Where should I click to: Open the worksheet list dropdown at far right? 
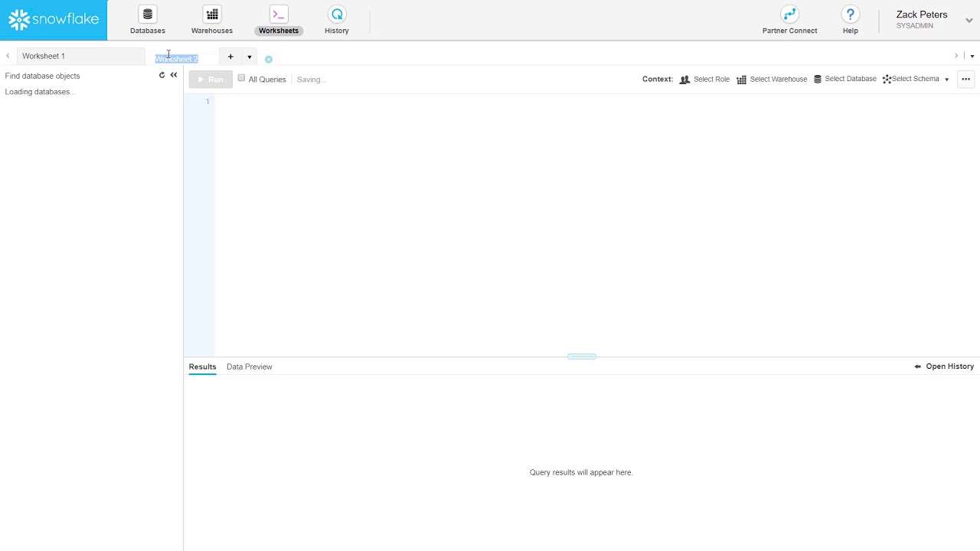tap(972, 57)
